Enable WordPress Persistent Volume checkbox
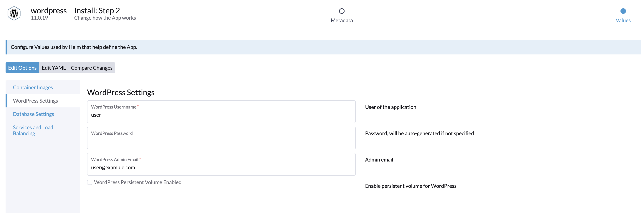The height and width of the screenshot is (213, 644). [x=90, y=182]
